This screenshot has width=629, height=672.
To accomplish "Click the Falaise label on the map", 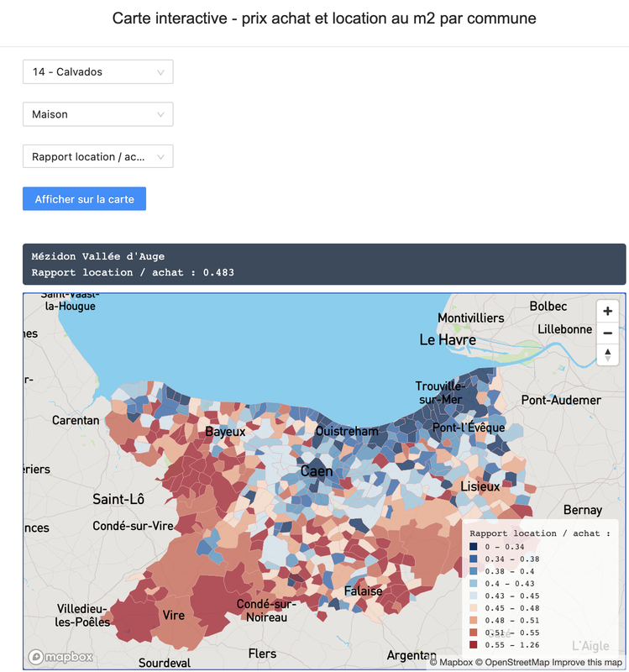I will 364,591.
